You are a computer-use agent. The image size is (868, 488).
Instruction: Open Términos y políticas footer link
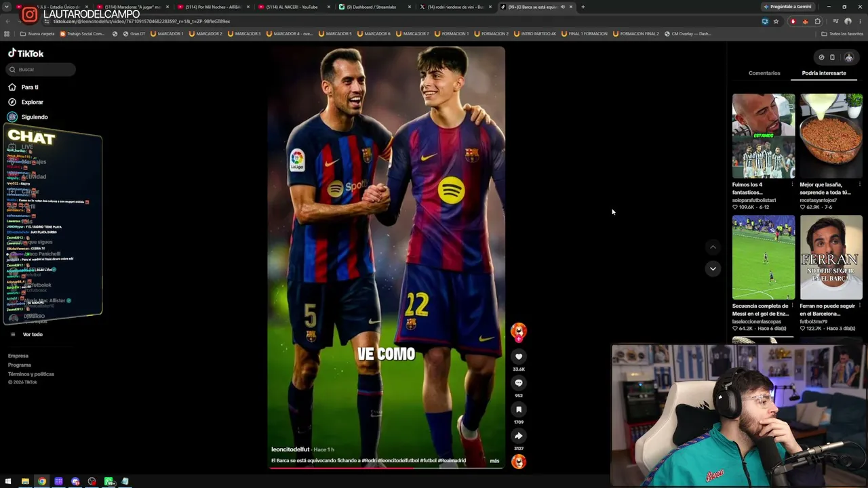(31, 374)
